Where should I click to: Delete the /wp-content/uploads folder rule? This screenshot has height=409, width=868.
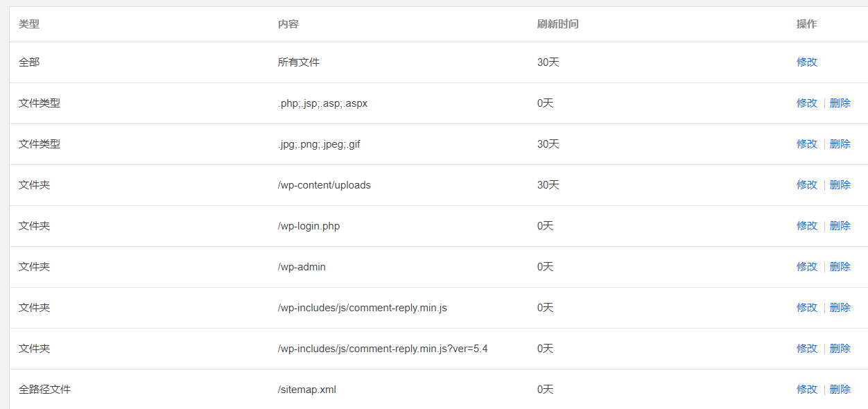pyautogui.click(x=840, y=185)
